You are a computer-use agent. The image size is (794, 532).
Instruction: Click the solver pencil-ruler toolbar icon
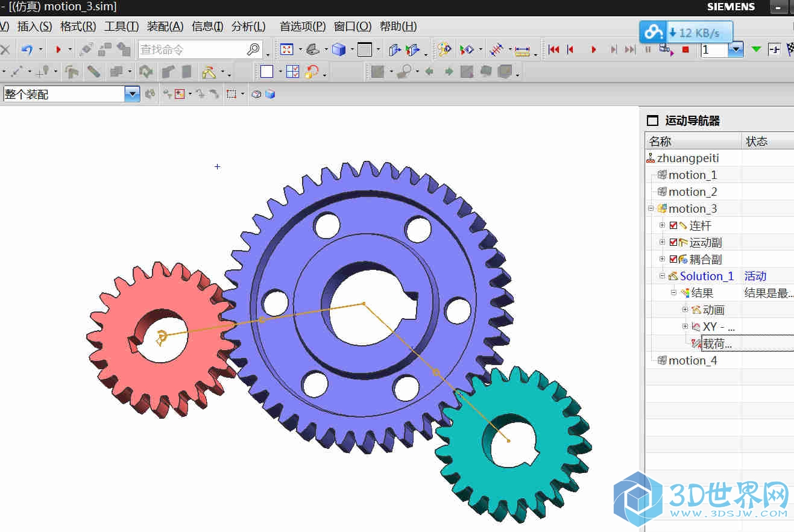pyautogui.click(x=209, y=72)
